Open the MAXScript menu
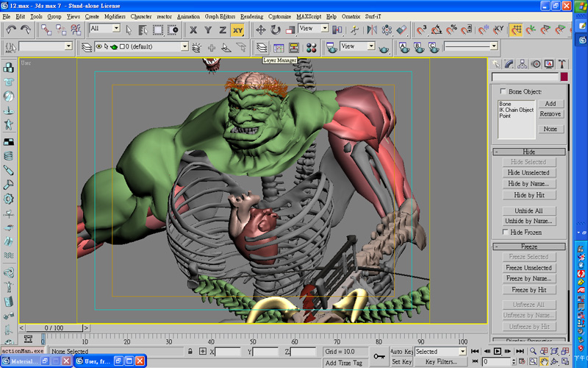The height and width of the screenshot is (368, 588). [x=309, y=16]
